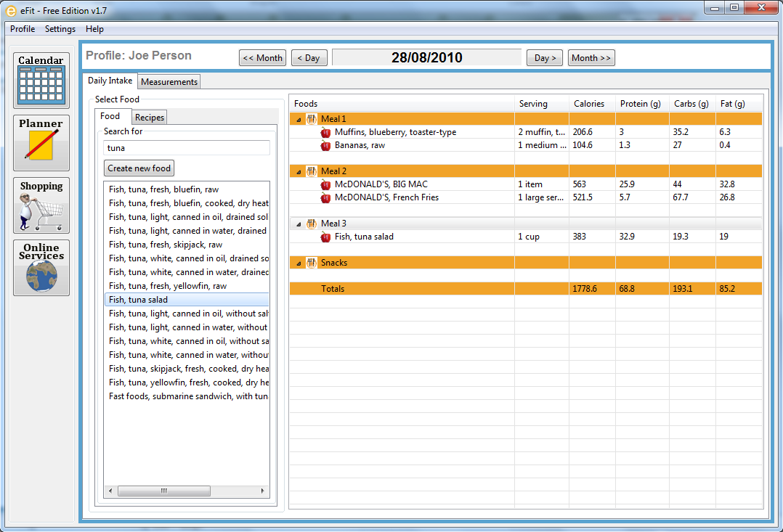
Task: Click the apple icon beside McDONALD'S, French Fries
Action: pyautogui.click(x=325, y=197)
